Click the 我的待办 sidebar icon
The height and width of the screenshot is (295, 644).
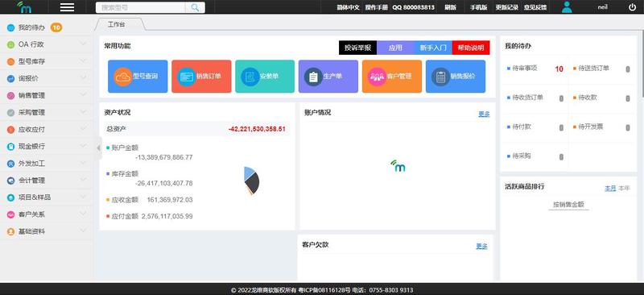pyautogui.click(x=10, y=27)
